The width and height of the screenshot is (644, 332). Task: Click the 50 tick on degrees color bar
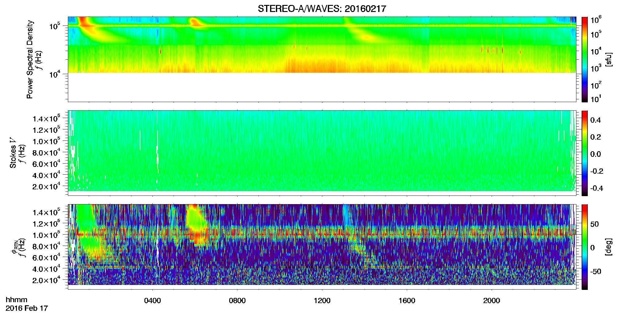click(x=595, y=224)
